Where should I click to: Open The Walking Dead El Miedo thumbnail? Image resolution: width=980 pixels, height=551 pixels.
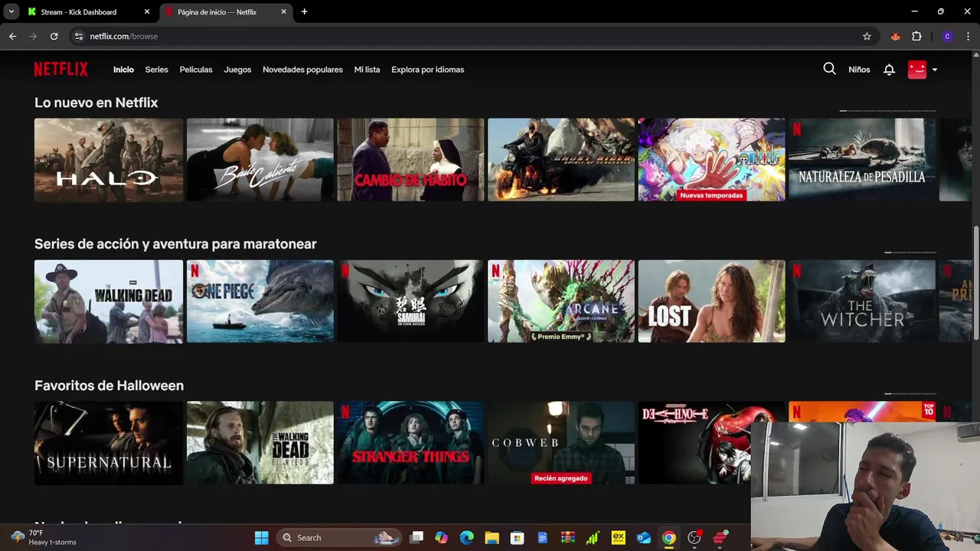pyautogui.click(x=260, y=443)
